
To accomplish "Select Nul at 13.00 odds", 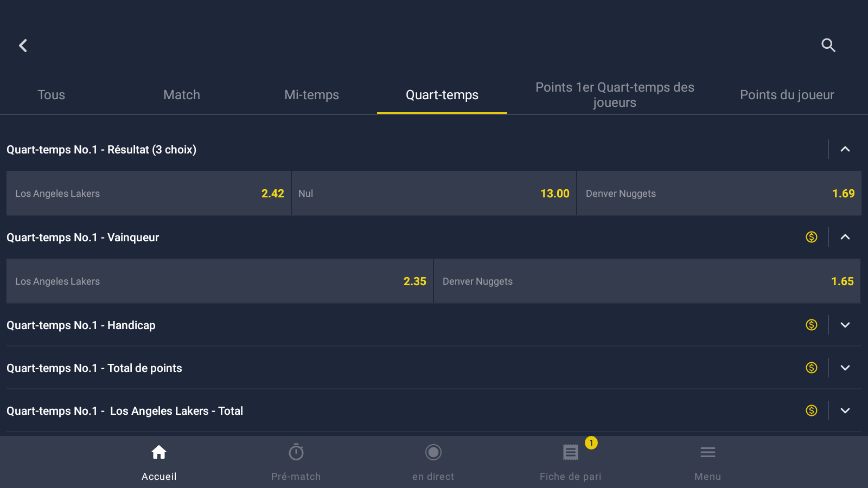I will click(x=433, y=194).
